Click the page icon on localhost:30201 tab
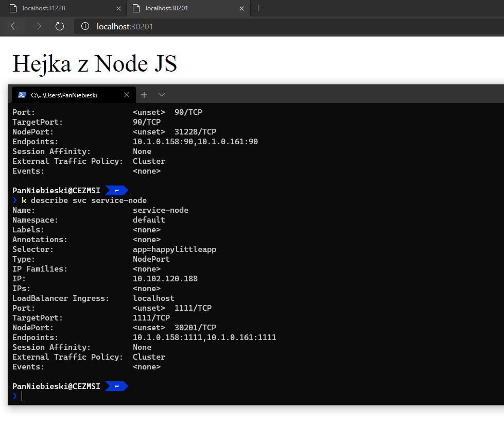Image resolution: width=504 pixels, height=439 pixels. pos(136,8)
